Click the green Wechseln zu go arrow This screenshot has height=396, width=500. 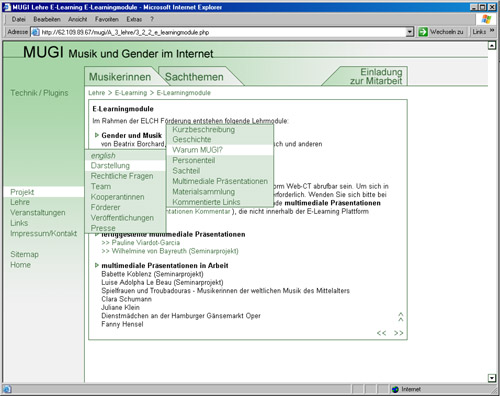click(423, 32)
